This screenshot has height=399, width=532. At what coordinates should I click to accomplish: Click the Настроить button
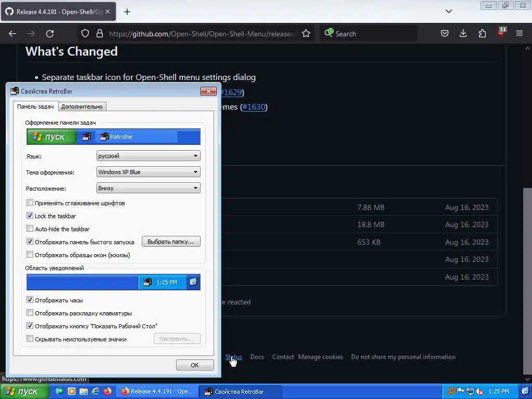[x=177, y=339]
